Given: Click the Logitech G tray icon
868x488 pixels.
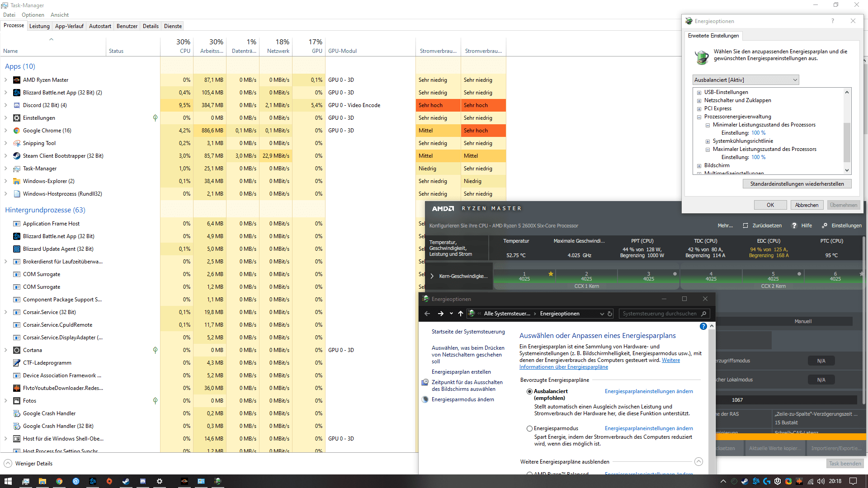Looking at the screenshot, I should click(766, 481).
